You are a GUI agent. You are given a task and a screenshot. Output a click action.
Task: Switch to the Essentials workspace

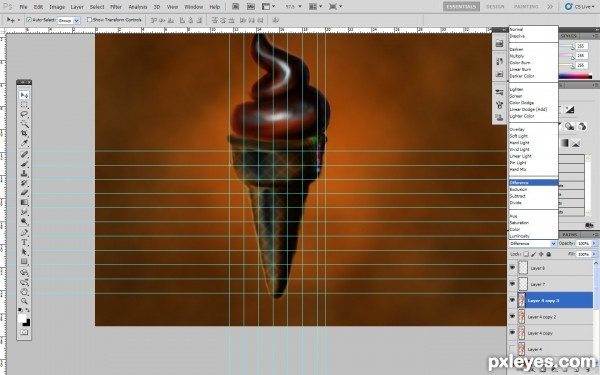(461, 7)
